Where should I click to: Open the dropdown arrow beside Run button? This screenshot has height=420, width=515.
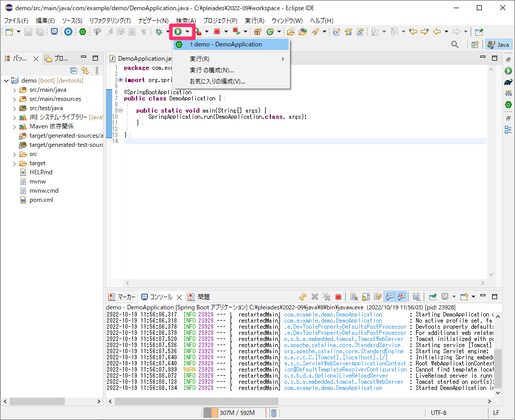(x=187, y=32)
